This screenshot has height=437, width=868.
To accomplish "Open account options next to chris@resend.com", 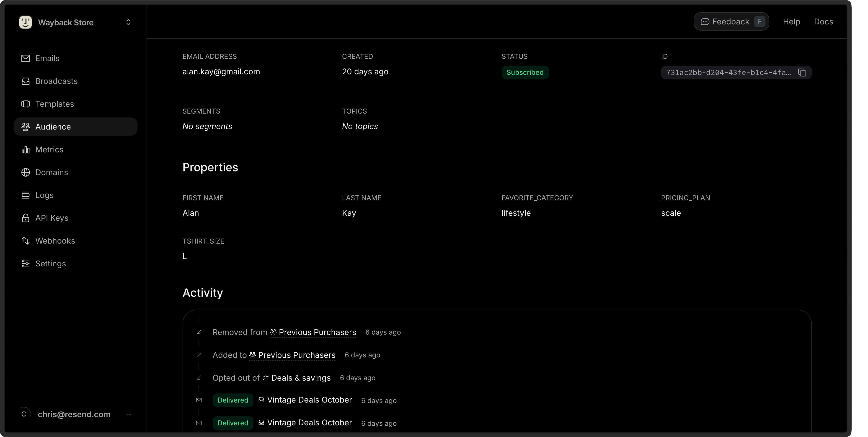I will coord(129,414).
